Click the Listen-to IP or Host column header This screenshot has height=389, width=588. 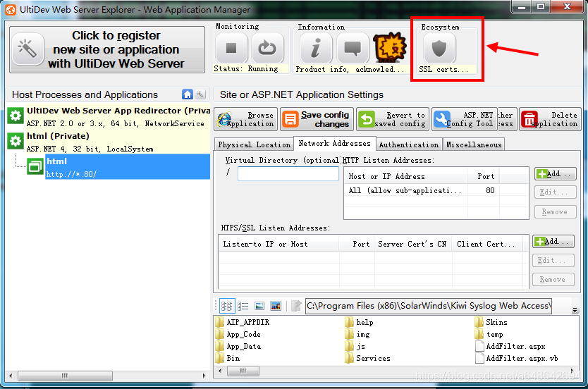click(278, 245)
